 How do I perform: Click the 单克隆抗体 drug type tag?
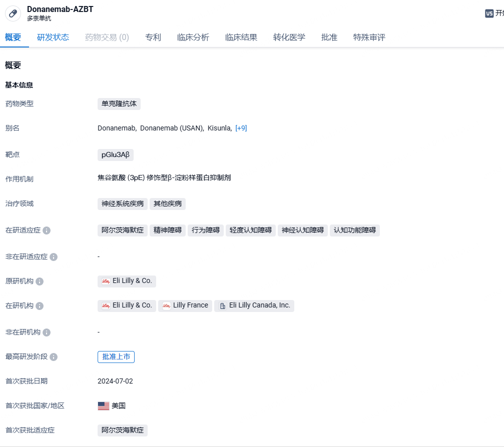pyautogui.click(x=119, y=103)
